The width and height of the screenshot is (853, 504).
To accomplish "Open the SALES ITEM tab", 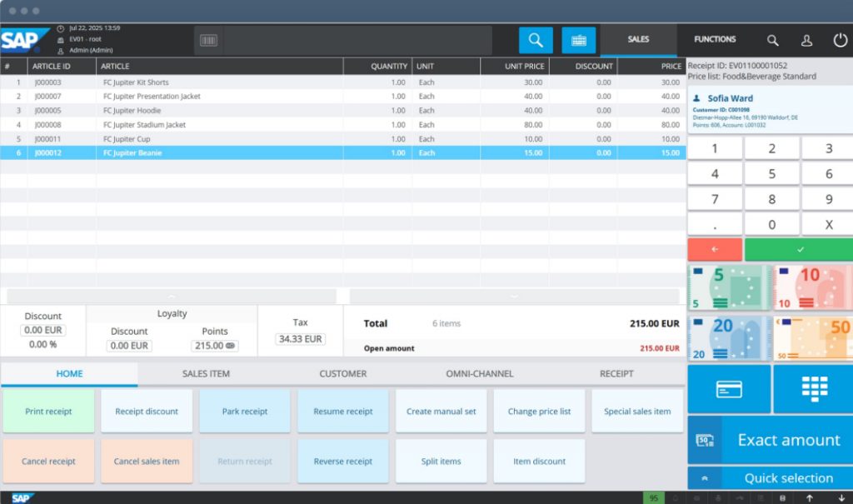I will (206, 373).
